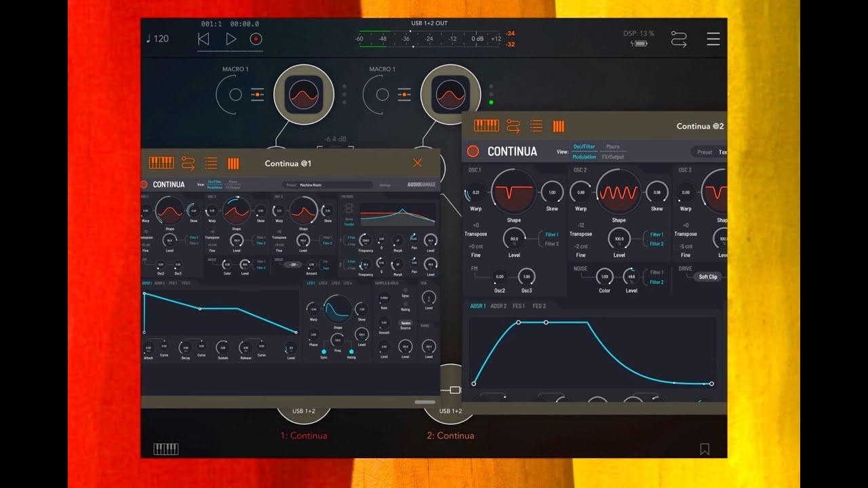Open the bookmark icon at bottom right
Image resolution: width=868 pixels, height=488 pixels.
point(705,449)
